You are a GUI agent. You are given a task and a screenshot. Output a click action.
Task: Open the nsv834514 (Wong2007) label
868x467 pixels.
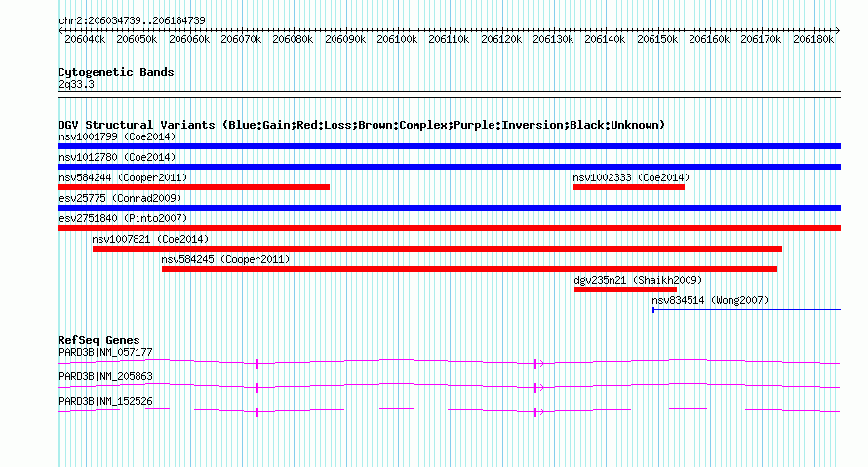pos(710,300)
